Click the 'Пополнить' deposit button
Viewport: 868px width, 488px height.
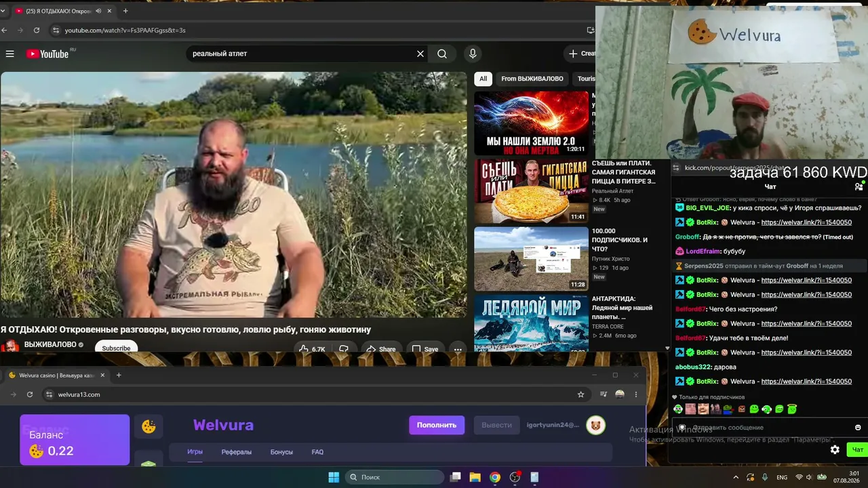pos(437,425)
